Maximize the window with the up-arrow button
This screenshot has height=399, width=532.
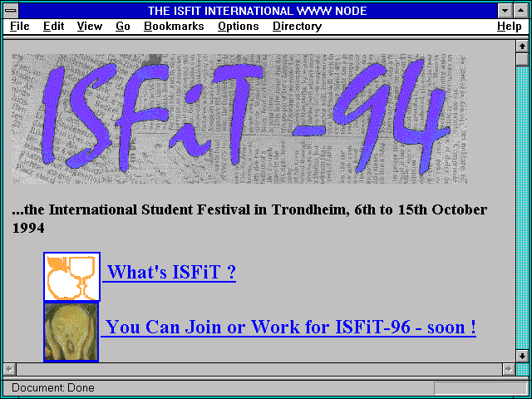[521, 11]
